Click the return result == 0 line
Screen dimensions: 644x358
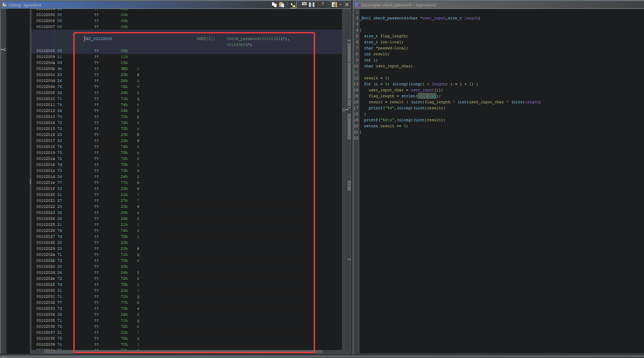coord(386,126)
